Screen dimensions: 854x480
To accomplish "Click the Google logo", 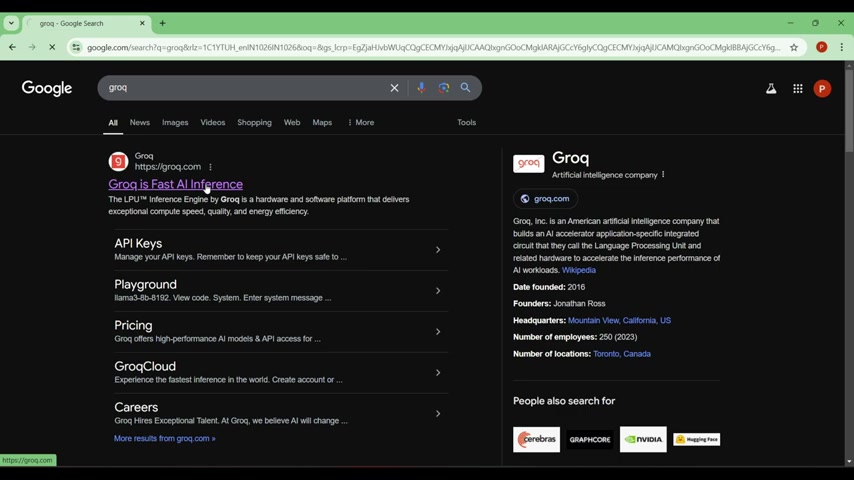I will (47, 88).
